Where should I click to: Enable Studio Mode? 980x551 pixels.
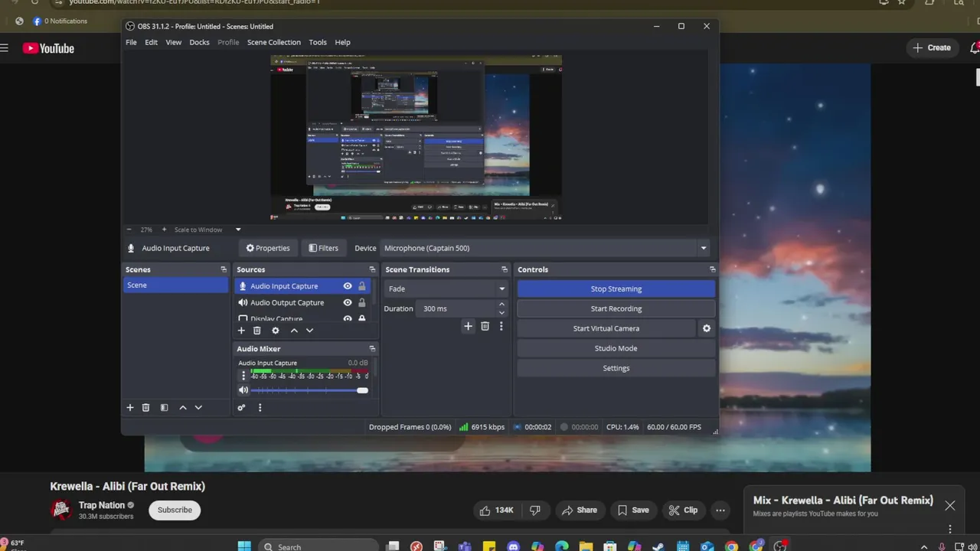616,348
